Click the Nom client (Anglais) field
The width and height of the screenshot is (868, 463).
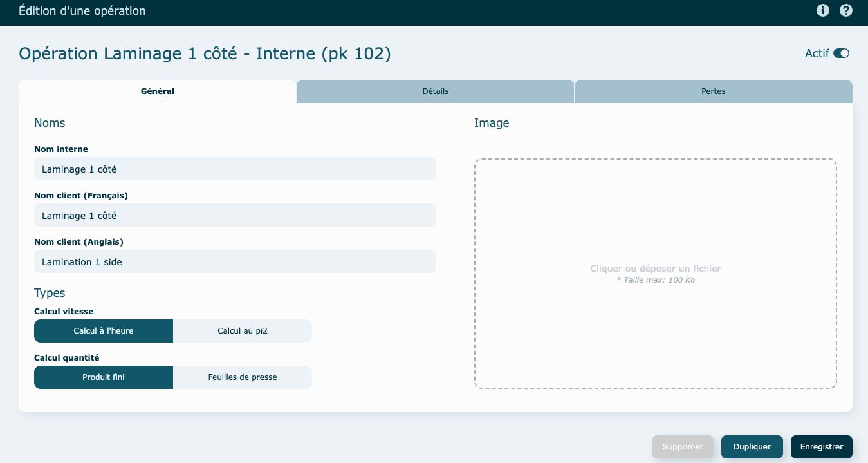[x=235, y=262]
